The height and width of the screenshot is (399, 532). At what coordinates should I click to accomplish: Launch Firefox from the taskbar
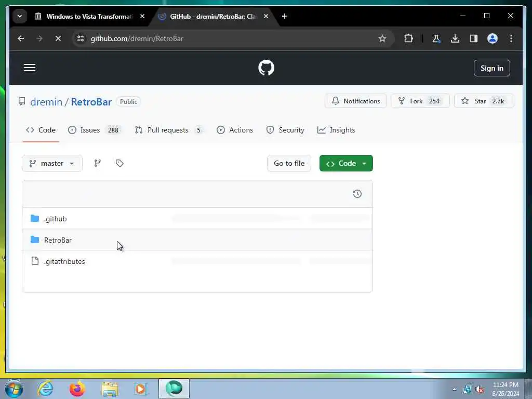tap(77, 389)
